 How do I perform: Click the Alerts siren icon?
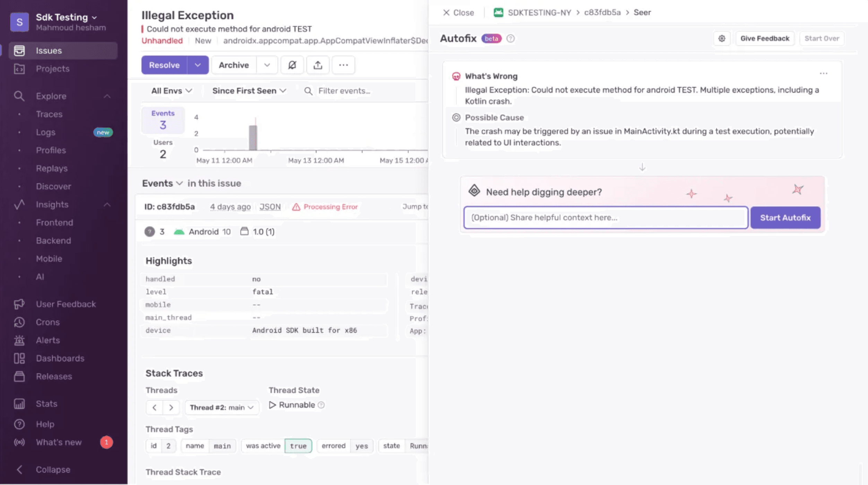coord(19,340)
